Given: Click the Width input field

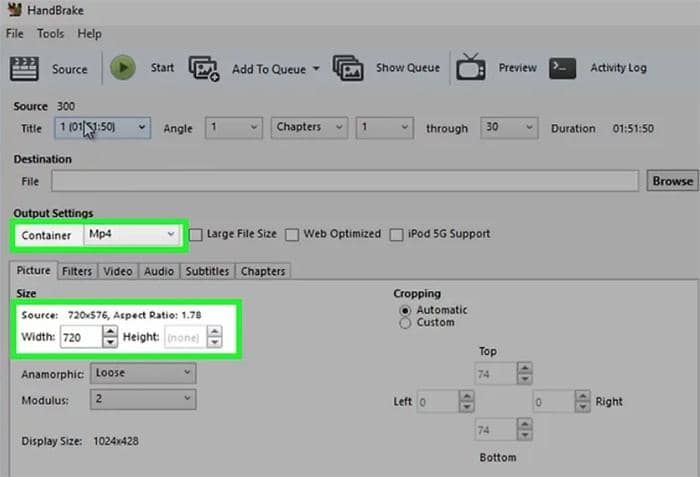Looking at the screenshot, I should coord(81,337).
